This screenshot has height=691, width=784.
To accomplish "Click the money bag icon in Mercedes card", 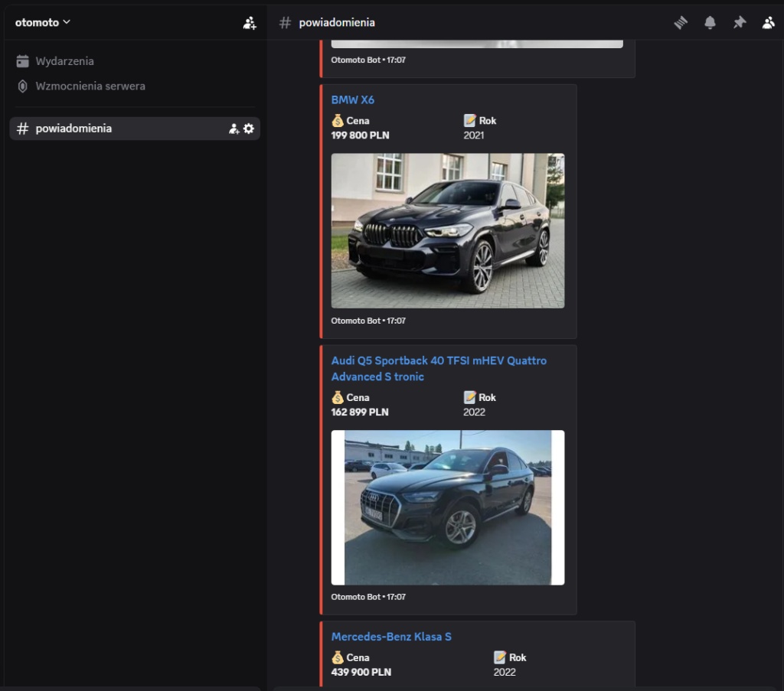I will [338, 657].
